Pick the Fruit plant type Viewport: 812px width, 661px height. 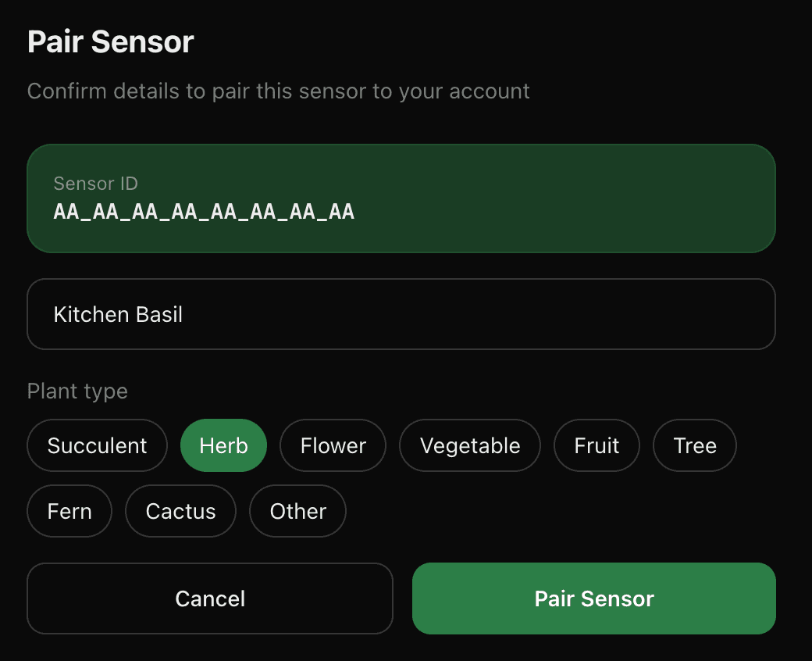(x=597, y=445)
